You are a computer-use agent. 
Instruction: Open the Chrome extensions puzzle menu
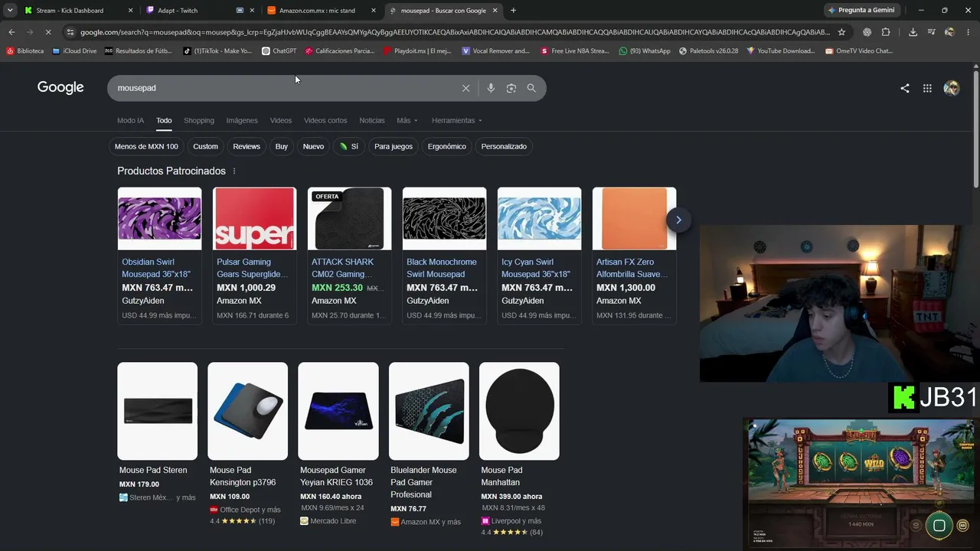pos(886,32)
